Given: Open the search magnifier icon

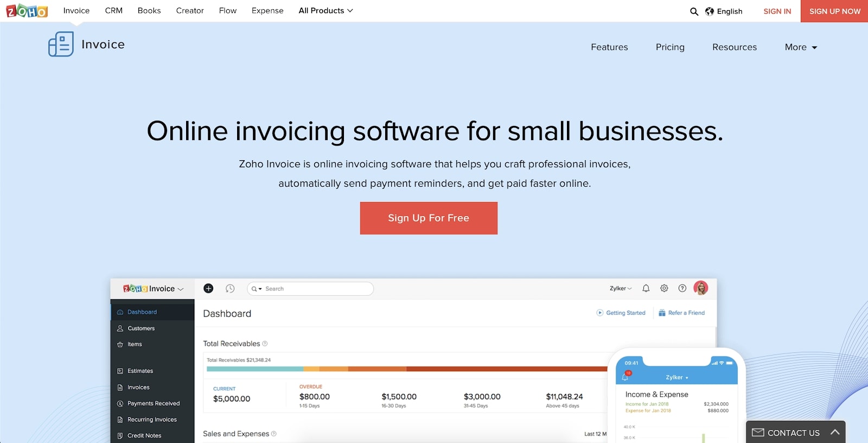Looking at the screenshot, I should [694, 11].
